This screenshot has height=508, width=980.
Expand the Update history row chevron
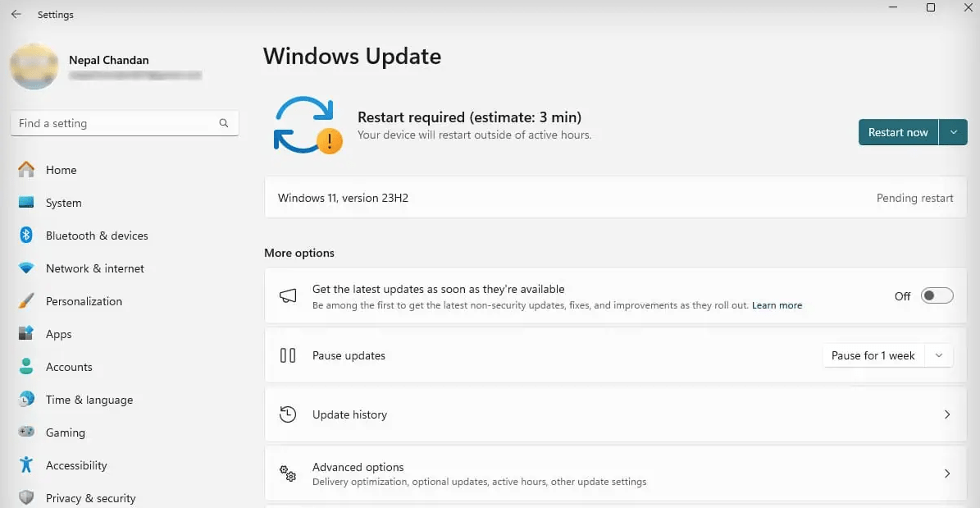[x=947, y=414]
